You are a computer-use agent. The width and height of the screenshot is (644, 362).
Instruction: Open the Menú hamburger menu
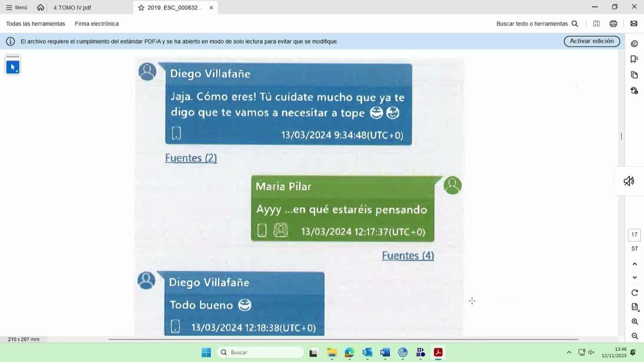click(x=17, y=8)
